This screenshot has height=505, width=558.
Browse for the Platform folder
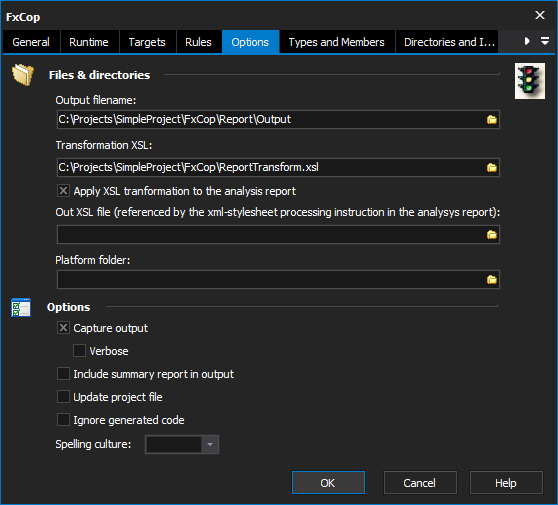click(x=491, y=280)
